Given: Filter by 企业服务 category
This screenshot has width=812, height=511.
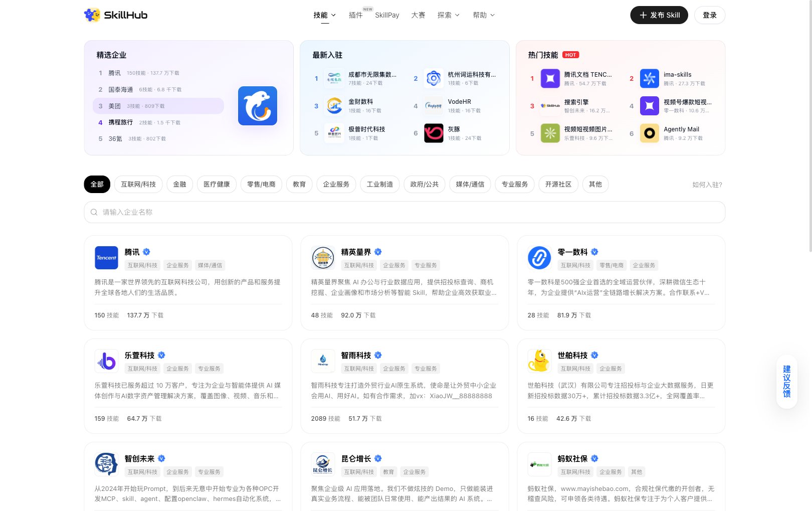Looking at the screenshot, I should coord(336,185).
